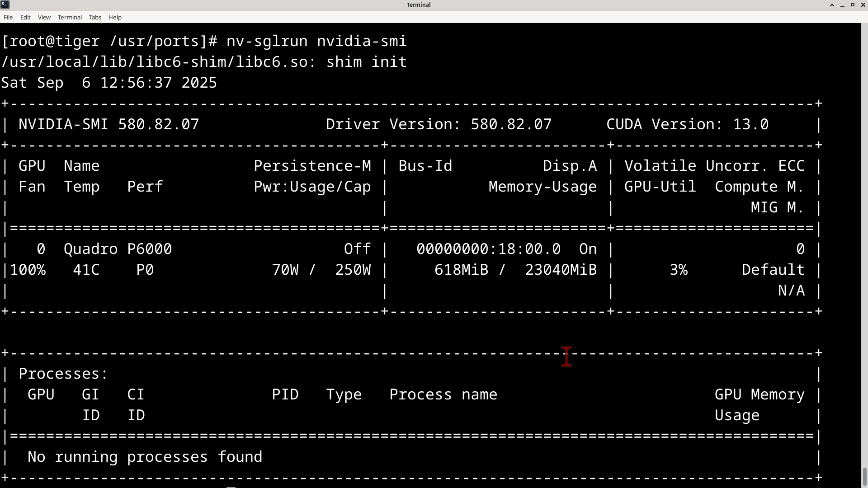
Task: Click the vertical scrollbar thumb
Action: click(865, 476)
